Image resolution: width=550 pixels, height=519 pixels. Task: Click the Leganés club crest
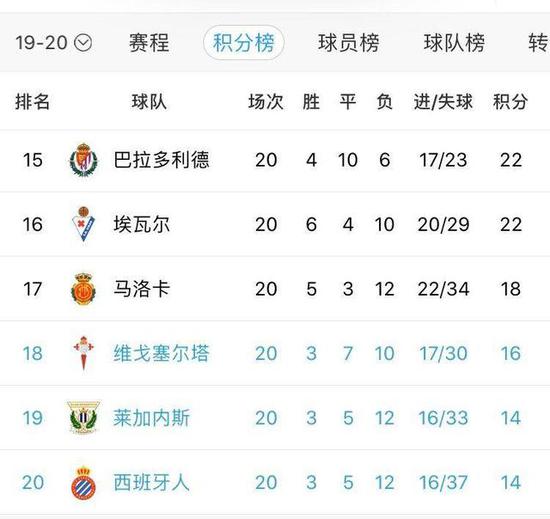(83, 418)
